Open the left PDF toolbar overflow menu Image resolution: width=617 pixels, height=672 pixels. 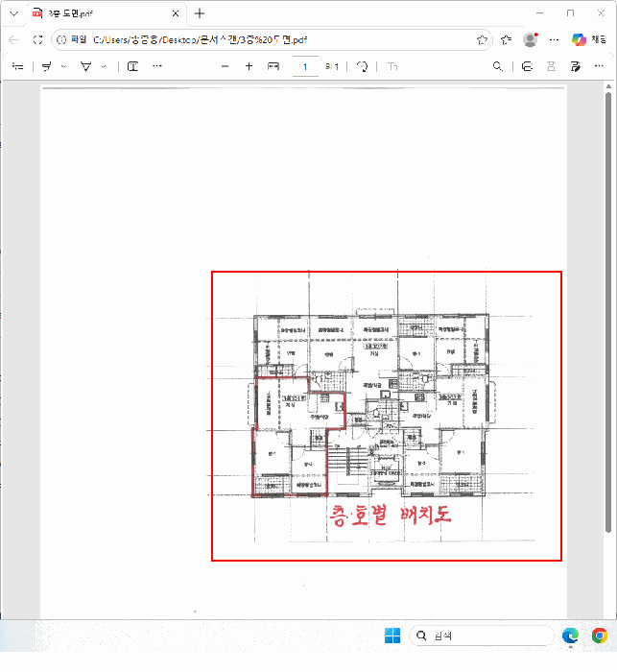coord(157,66)
